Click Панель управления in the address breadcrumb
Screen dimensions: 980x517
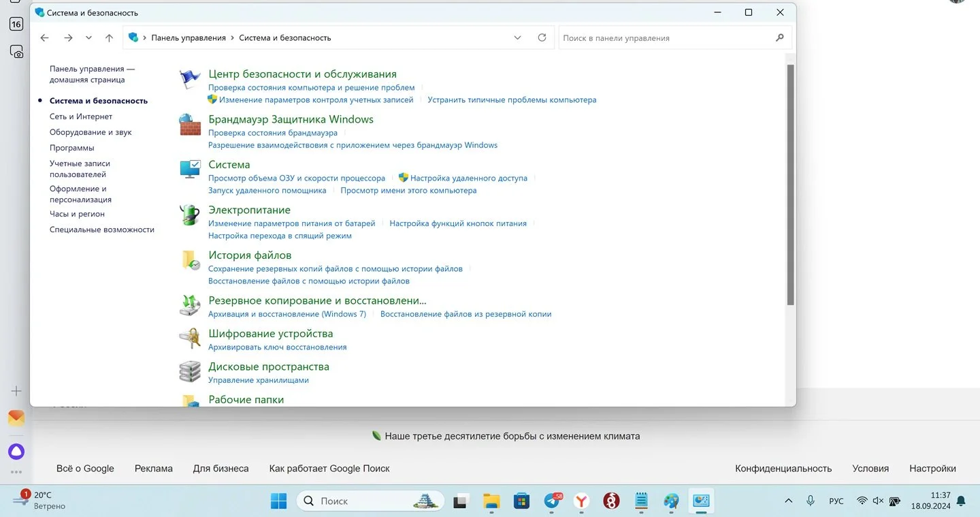point(189,38)
